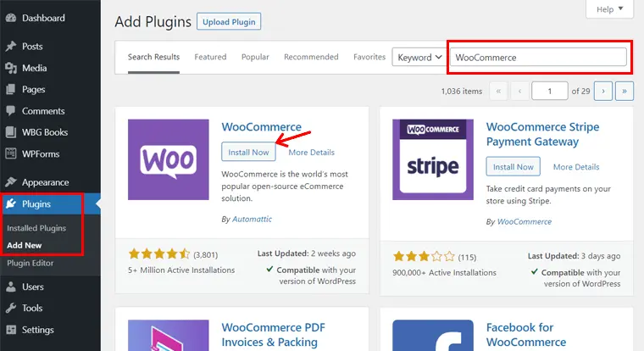
Task: Click the WBG Books icon
Action: coord(11,132)
